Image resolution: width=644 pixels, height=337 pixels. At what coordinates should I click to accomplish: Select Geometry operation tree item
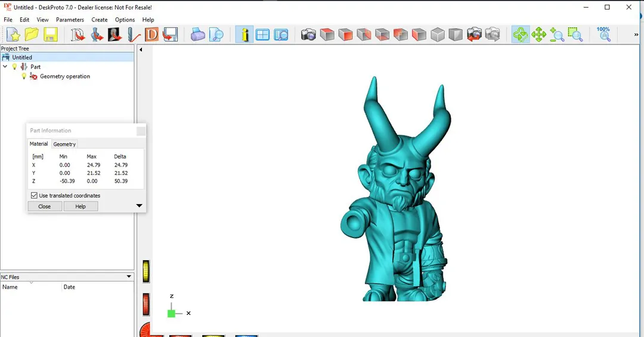click(65, 76)
